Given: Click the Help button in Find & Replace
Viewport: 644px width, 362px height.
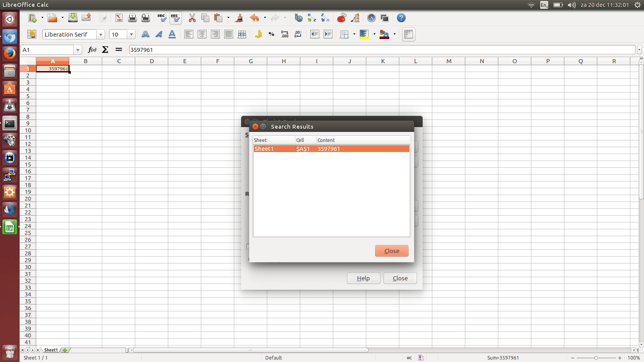Looking at the screenshot, I should point(363,278).
